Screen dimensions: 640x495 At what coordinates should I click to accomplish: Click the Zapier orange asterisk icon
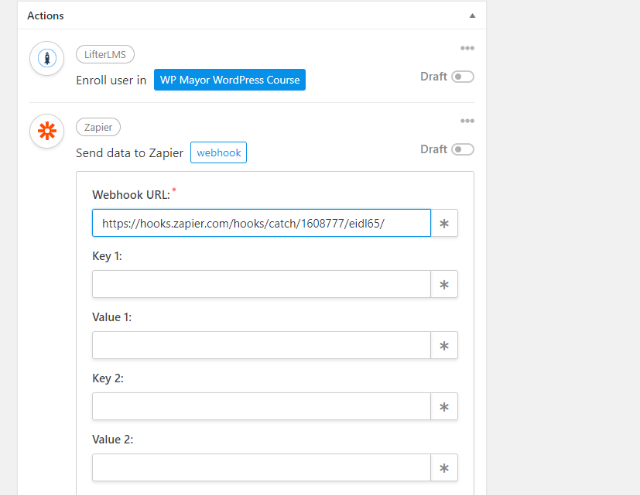47,131
